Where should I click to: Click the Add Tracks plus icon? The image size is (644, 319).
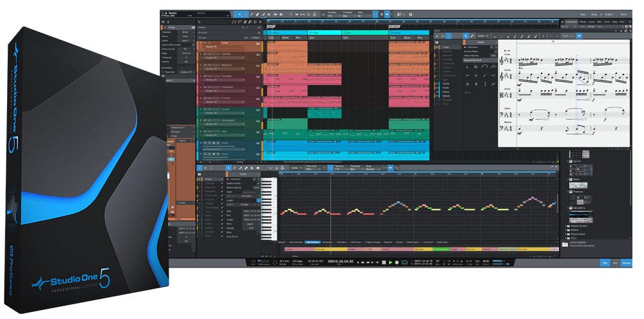(260, 22)
